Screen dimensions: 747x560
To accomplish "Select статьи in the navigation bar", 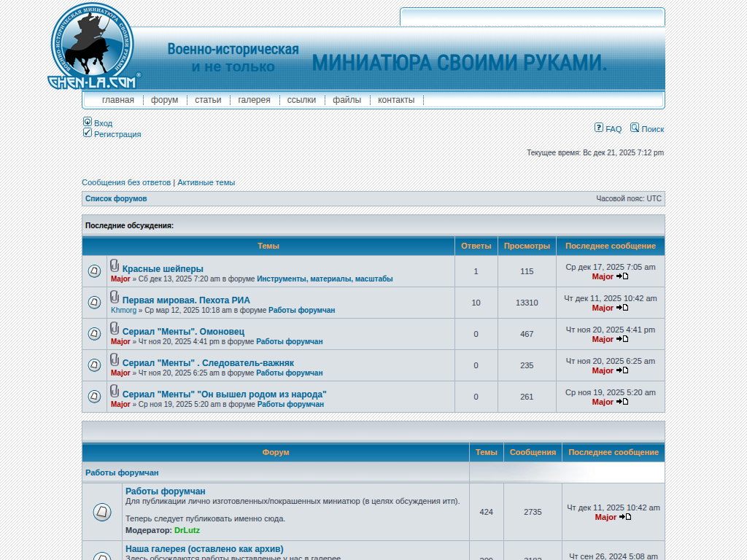I will point(208,100).
